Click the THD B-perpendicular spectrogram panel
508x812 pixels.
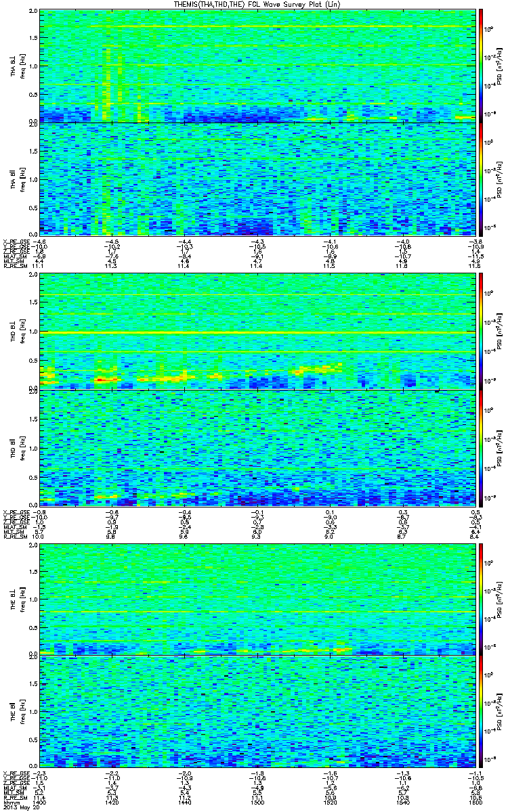[x=257, y=332]
